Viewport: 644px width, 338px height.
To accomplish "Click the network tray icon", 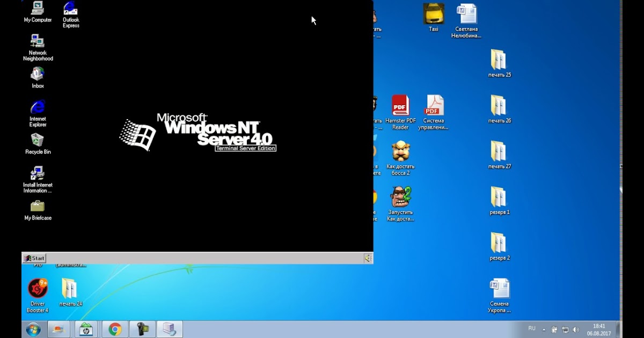I will (565, 329).
